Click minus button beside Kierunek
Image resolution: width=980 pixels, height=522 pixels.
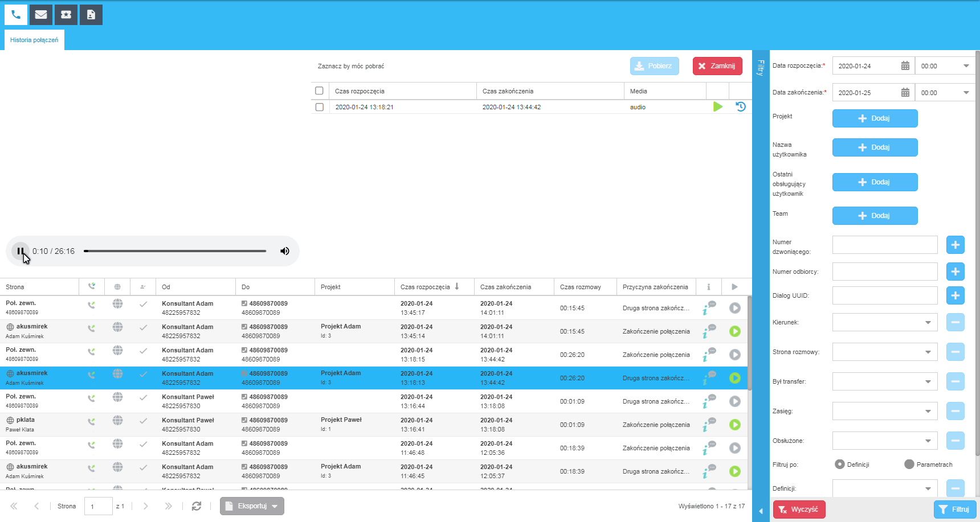click(955, 322)
